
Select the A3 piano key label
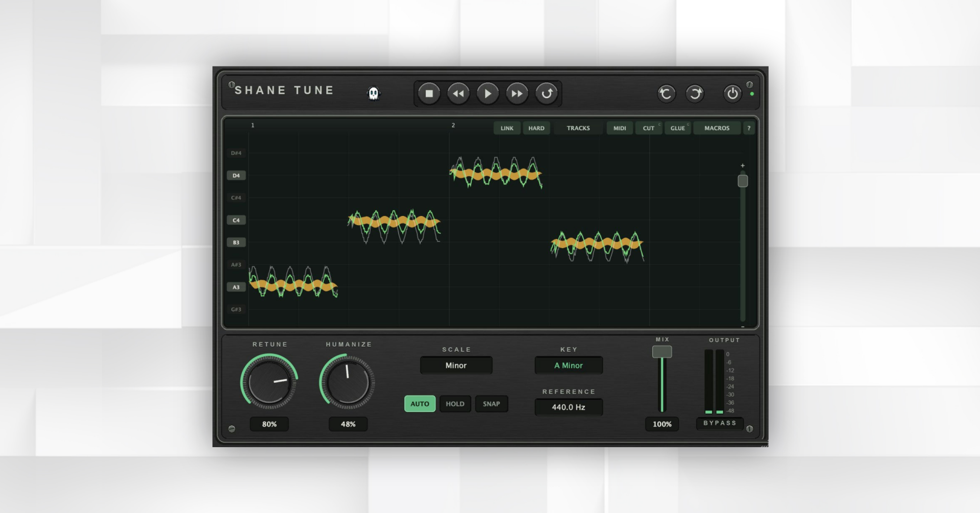tap(236, 287)
